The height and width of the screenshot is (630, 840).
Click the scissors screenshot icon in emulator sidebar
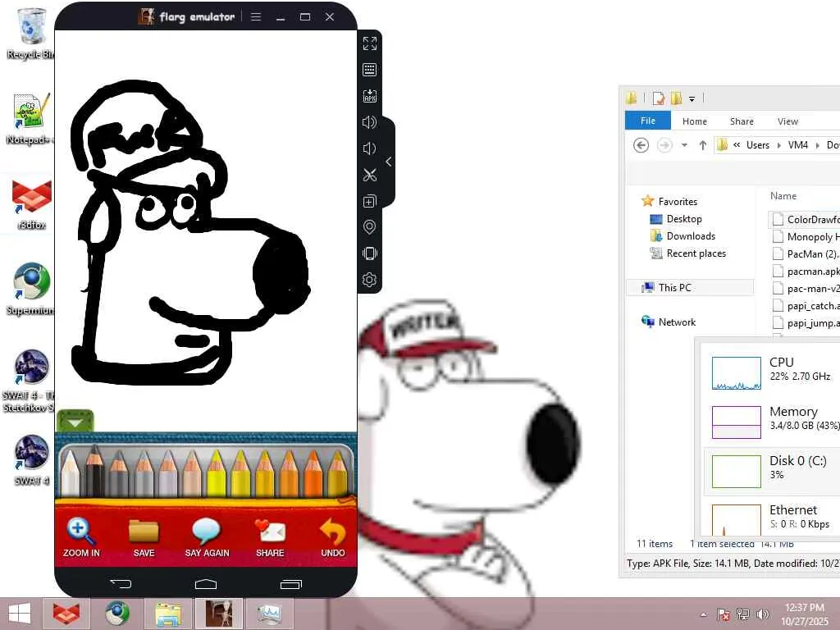pos(370,175)
